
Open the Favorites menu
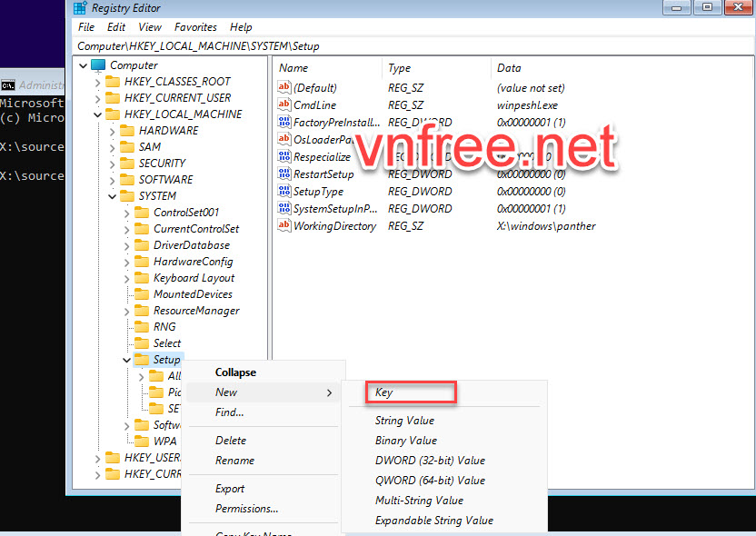pos(195,27)
